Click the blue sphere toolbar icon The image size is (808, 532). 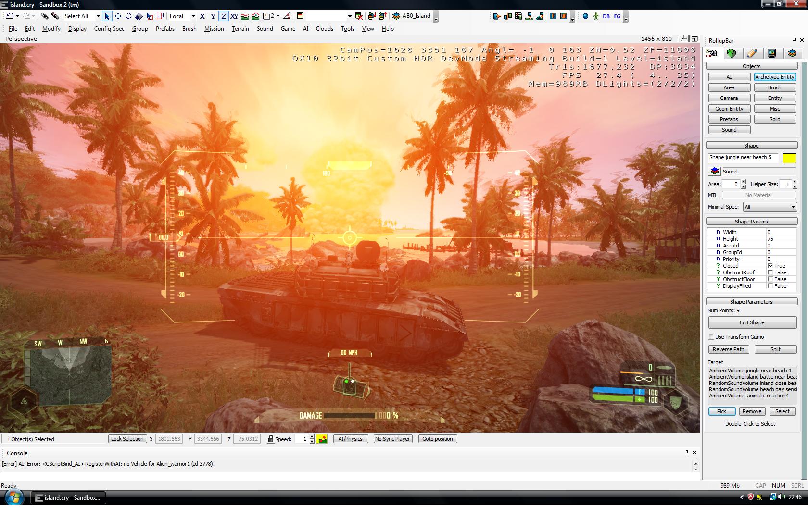[585, 16]
